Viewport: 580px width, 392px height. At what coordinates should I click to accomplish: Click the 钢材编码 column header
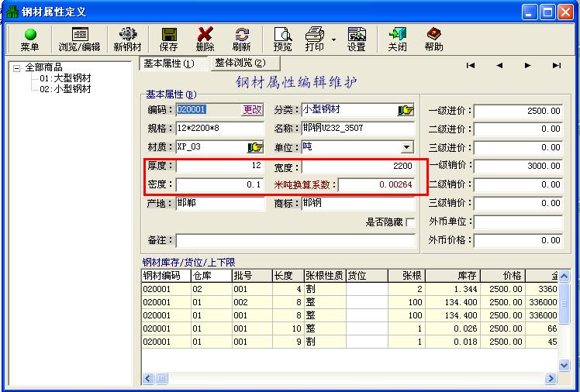point(166,276)
